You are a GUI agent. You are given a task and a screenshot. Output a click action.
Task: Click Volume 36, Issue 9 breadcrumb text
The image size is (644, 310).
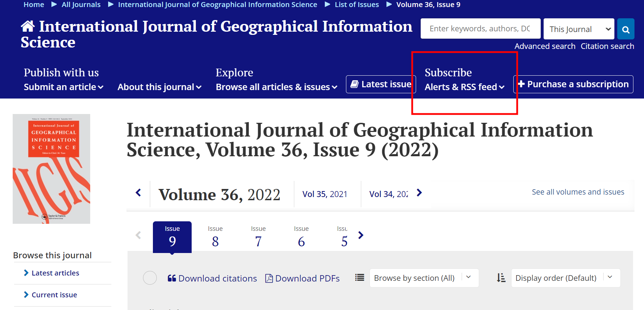428,5
